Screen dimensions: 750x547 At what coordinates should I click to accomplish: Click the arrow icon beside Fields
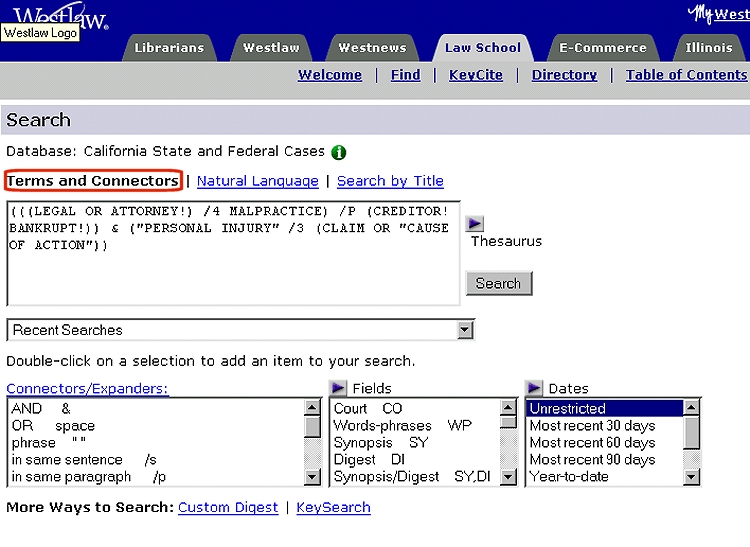[x=338, y=388]
